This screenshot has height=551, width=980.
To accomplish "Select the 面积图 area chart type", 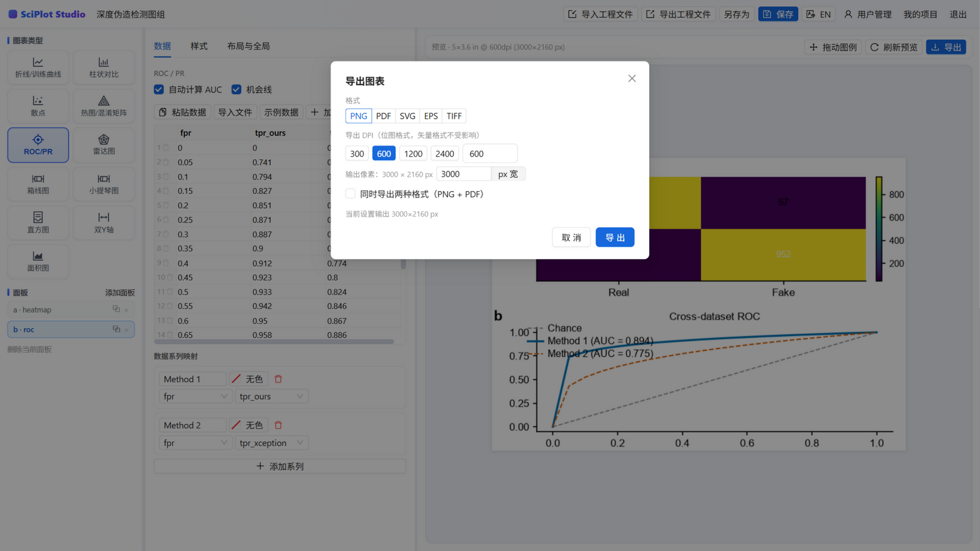I will coord(38,261).
